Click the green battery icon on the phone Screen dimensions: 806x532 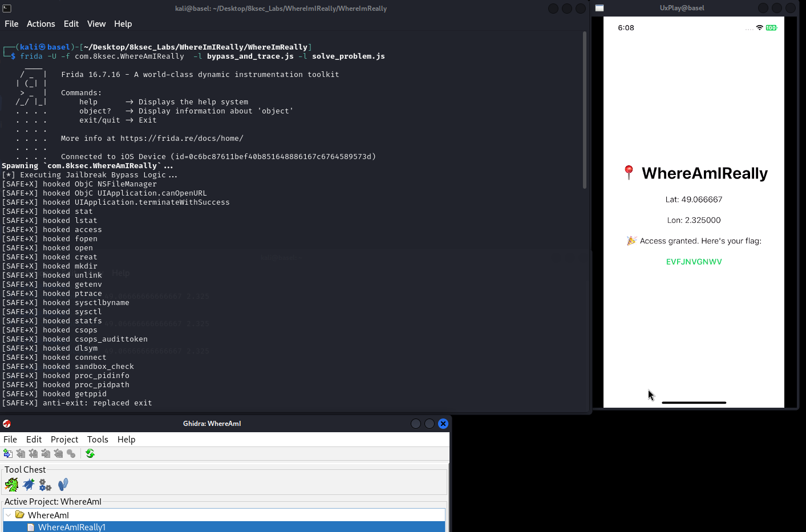(771, 27)
